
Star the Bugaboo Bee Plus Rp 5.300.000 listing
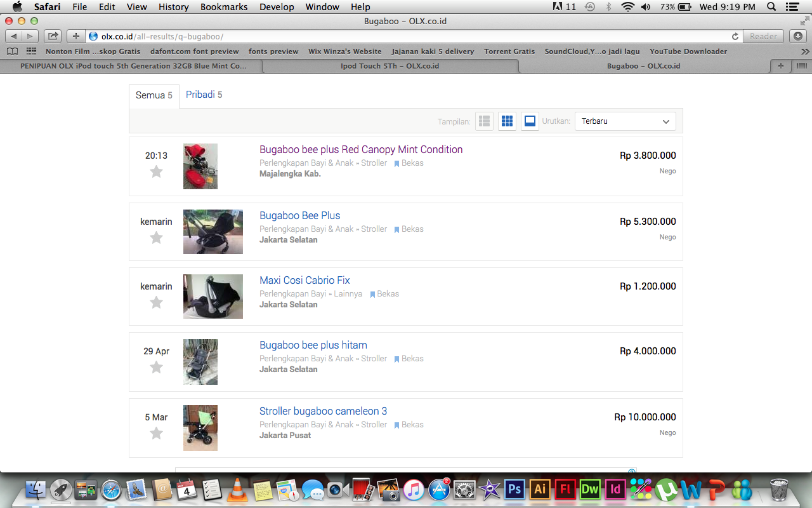[156, 237]
